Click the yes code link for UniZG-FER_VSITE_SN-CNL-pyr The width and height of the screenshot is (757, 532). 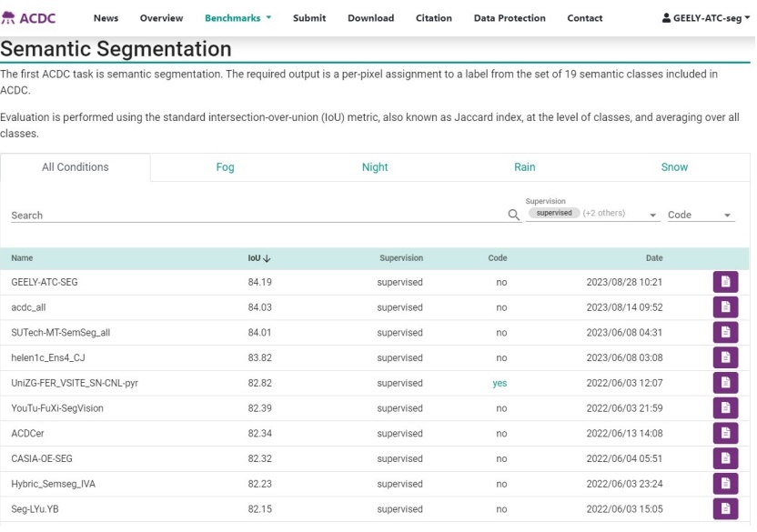point(500,383)
